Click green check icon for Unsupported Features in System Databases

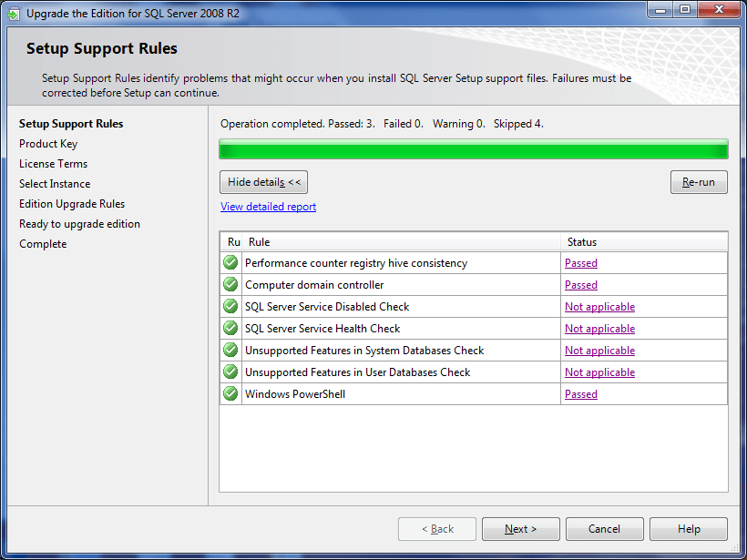(230, 350)
